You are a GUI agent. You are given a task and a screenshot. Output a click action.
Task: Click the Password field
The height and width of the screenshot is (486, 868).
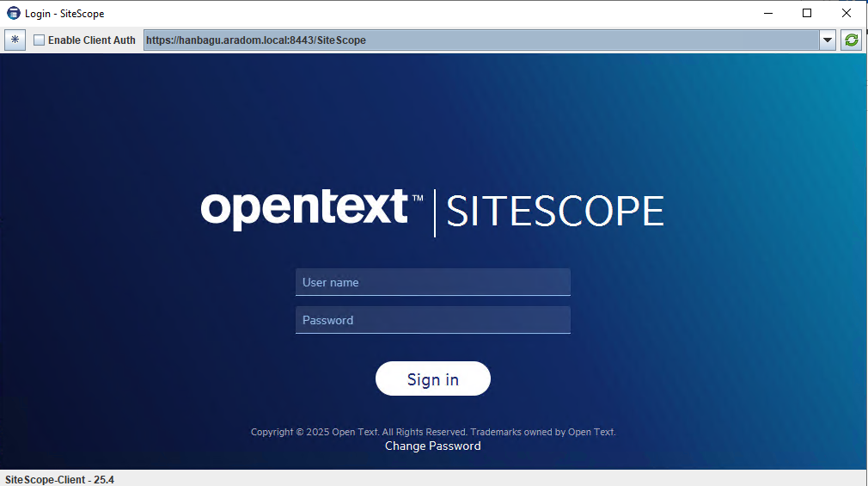[433, 320]
